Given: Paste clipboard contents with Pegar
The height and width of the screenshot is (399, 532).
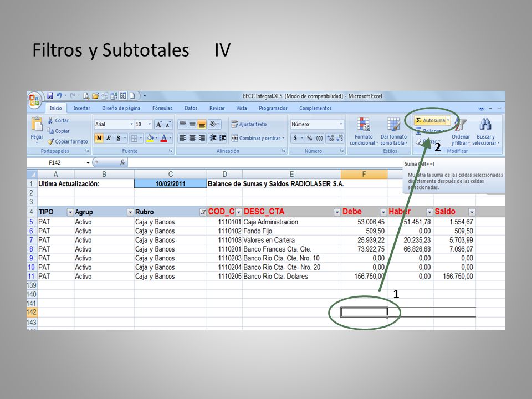Looking at the screenshot, I should point(37,130).
